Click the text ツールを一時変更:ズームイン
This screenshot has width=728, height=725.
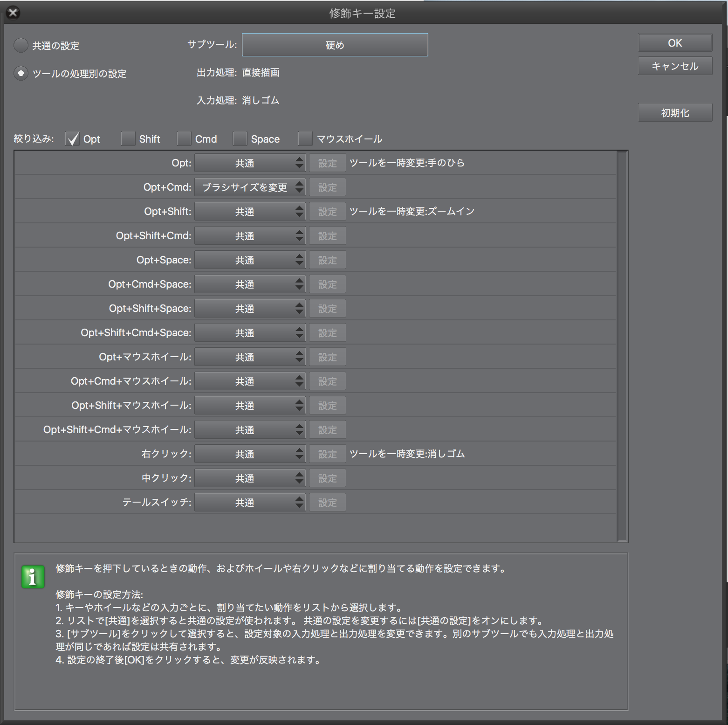412,212
